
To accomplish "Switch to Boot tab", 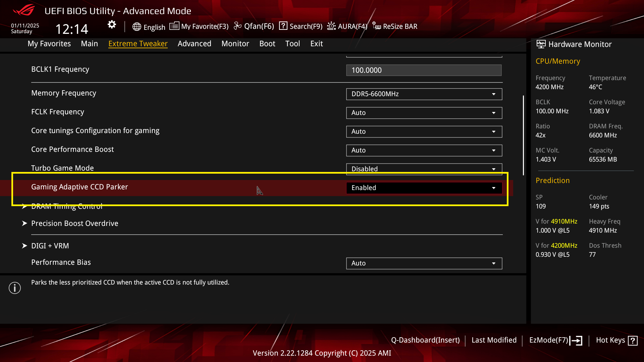I will [x=267, y=44].
